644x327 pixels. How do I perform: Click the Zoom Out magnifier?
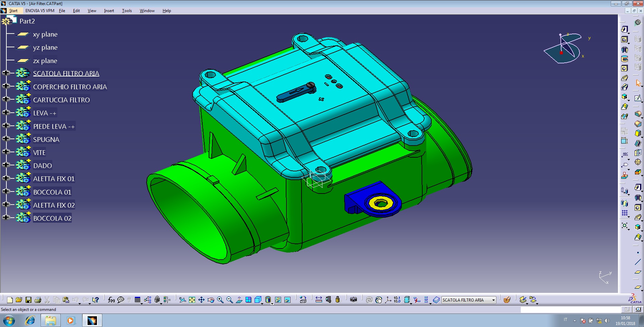click(229, 300)
